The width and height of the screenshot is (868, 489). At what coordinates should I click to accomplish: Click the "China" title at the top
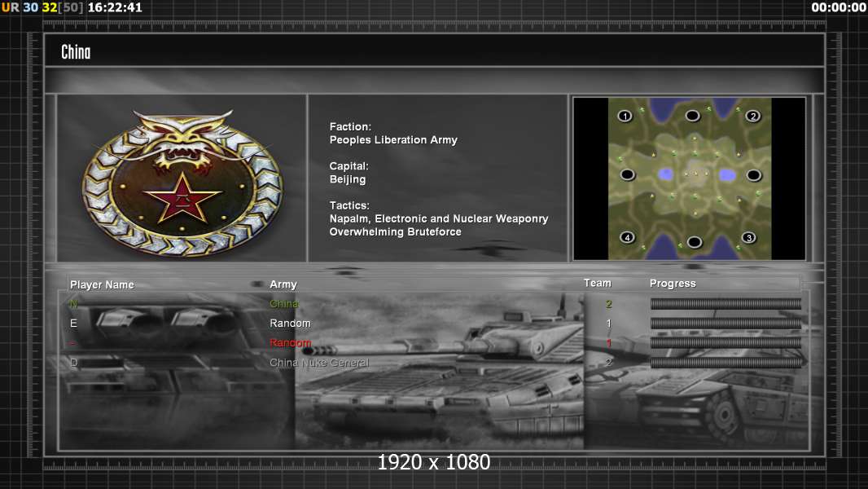click(x=76, y=52)
